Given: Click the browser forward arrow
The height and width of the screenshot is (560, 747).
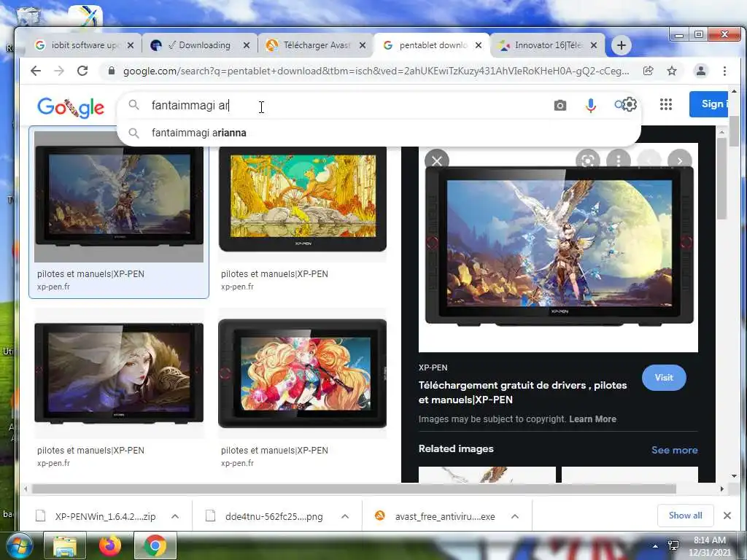Looking at the screenshot, I should coord(59,71).
